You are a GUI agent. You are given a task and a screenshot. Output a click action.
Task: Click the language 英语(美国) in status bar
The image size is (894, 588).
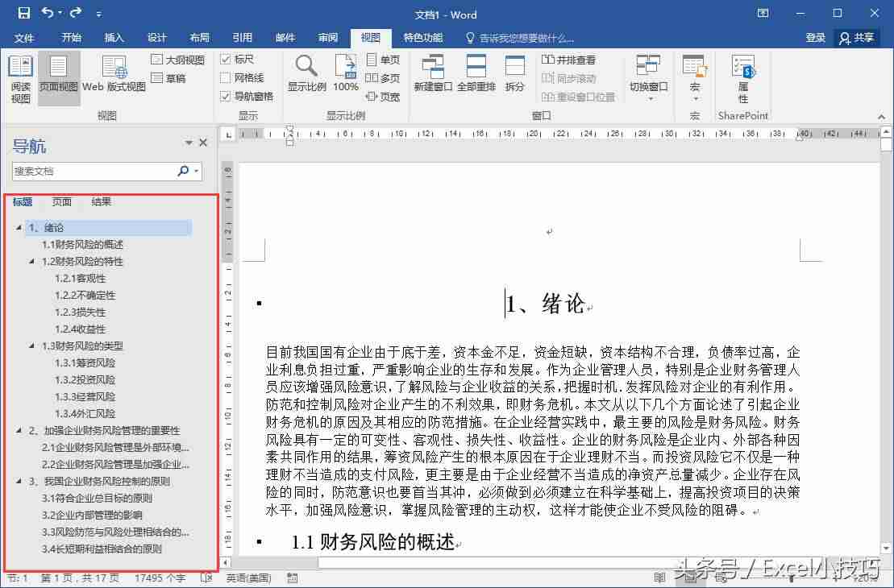[248, 578]
